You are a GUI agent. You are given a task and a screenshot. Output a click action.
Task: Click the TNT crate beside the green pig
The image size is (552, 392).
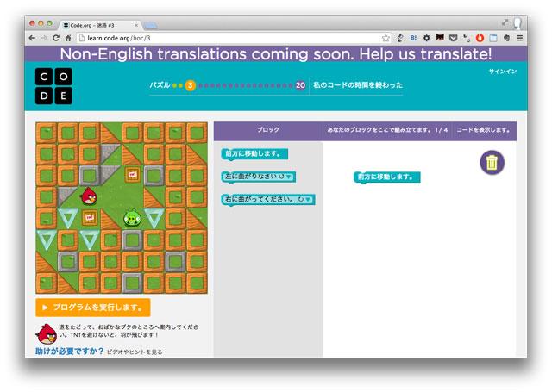[90, 218]
